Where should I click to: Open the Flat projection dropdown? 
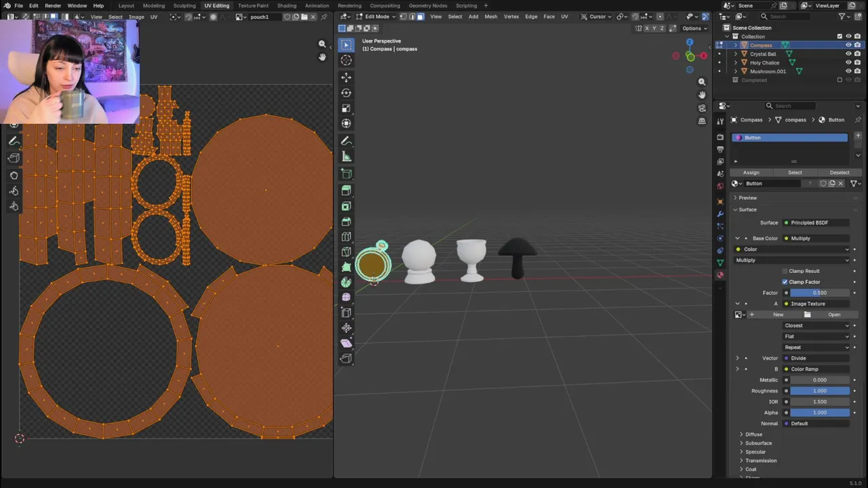pos(816,336)
